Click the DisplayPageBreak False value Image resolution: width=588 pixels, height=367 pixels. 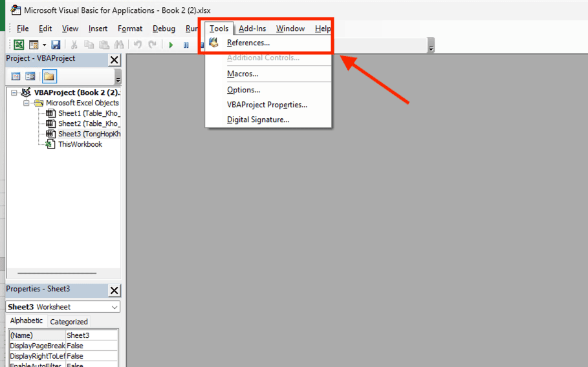92,346
